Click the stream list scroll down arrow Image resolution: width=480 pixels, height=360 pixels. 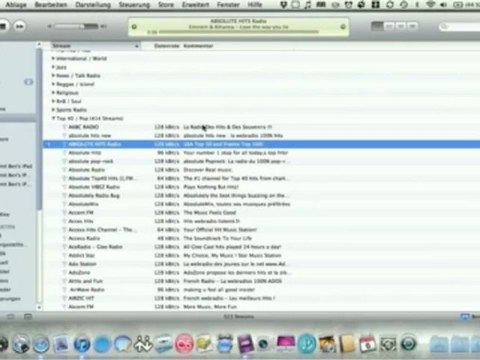[x=39, y=307]
